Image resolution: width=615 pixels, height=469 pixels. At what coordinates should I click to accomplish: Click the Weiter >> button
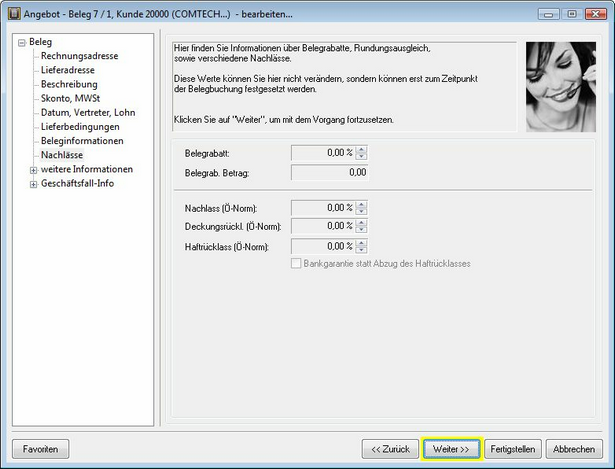(452, 449)
